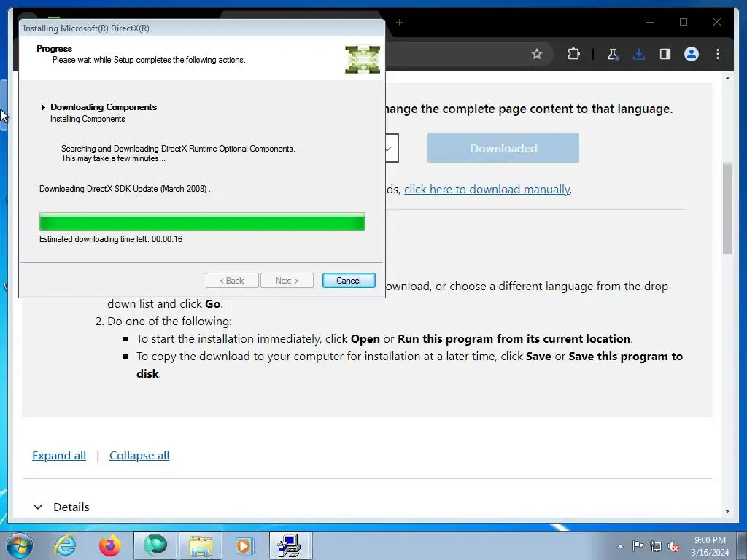Bookmark this page with the star icon

[x=537, y=54]
